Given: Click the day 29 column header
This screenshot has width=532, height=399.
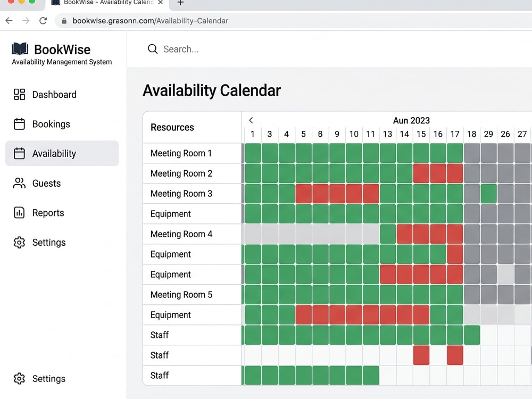Looking at the screenshot, I should pos(488,134).
